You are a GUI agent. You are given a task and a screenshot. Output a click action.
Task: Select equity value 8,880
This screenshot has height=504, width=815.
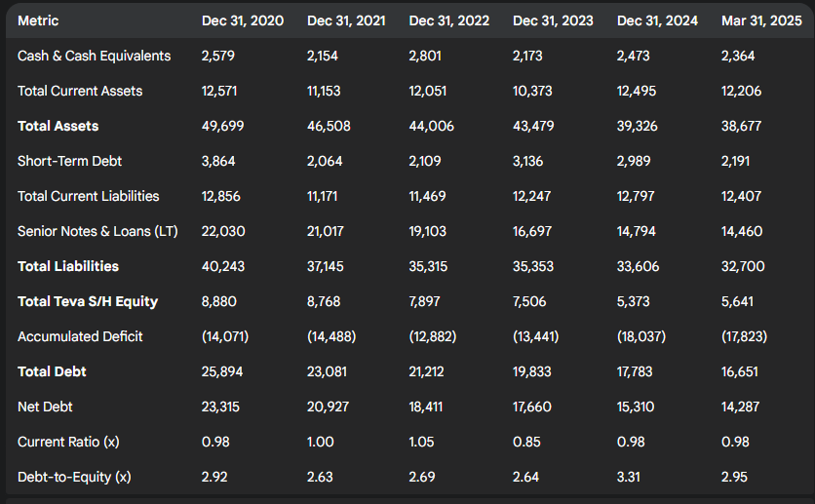[x=218, y=301]
